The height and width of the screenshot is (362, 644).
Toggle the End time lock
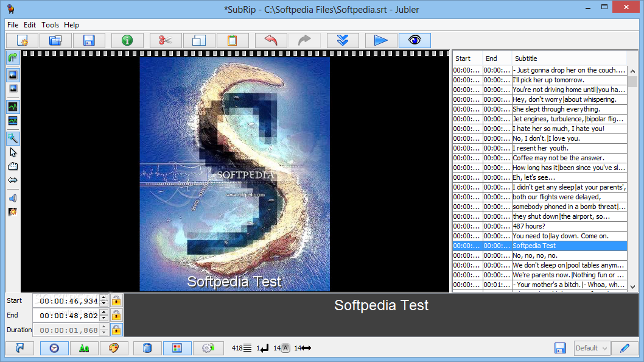pyautogui.click(x=116, y=315)
